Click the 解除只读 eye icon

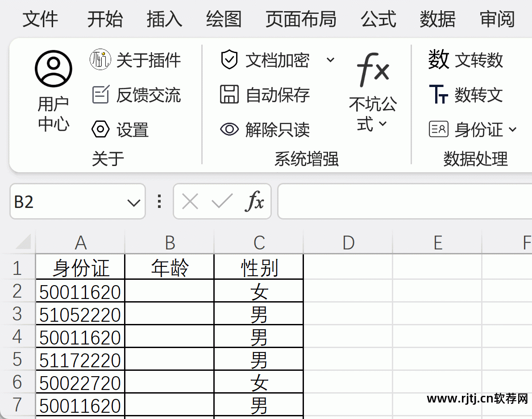[x=229, y=129]
